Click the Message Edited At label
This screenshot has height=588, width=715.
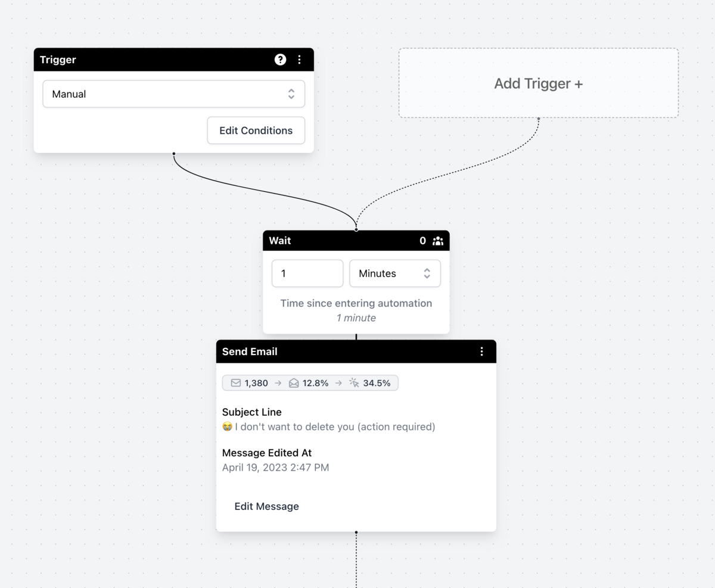click(x=267, y=453)
